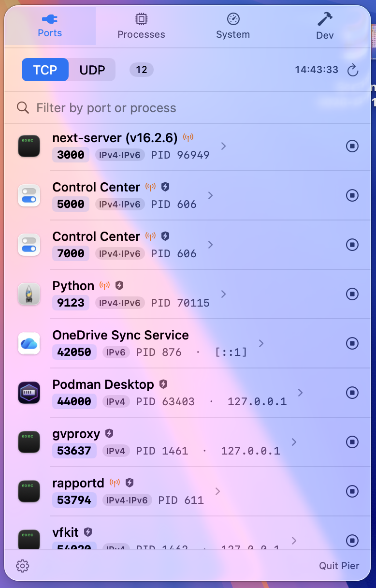Switch to the Dev tab
376x588 pixels.
click(x=325, y=26)
